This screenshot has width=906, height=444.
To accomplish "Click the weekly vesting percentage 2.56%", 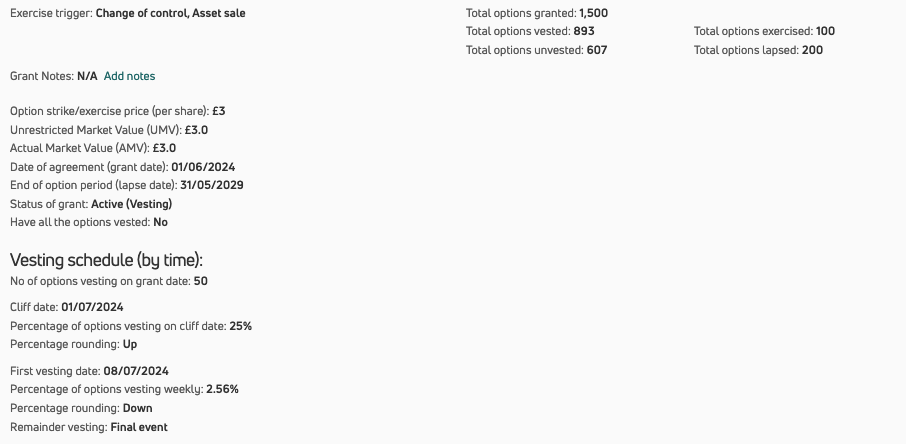I will point(222,389).
